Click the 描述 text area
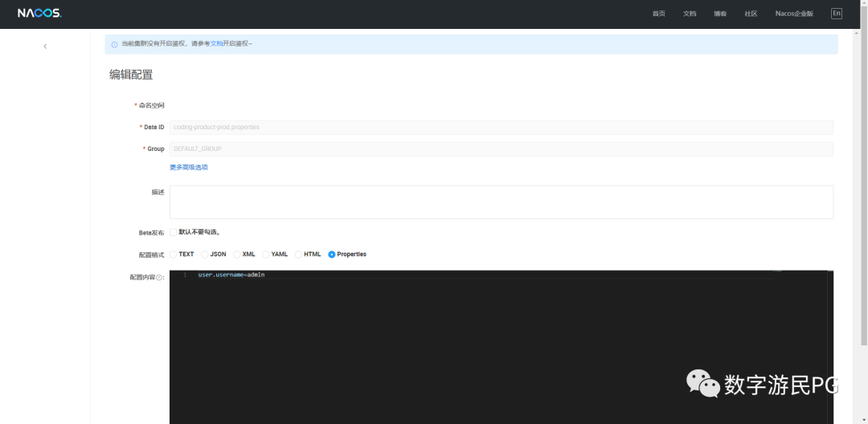Image resolution: width=868 pixels, height=424 pixels. tap(501, 202)
